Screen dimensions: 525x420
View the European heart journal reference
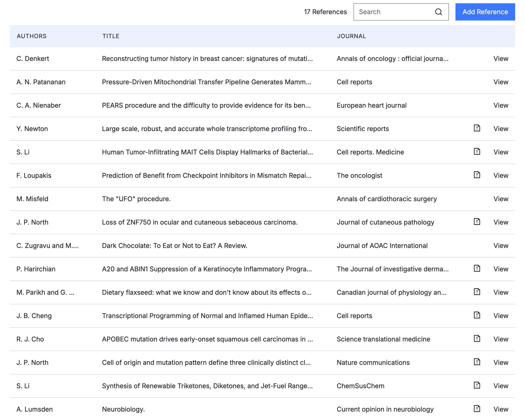tap(501, 105)
